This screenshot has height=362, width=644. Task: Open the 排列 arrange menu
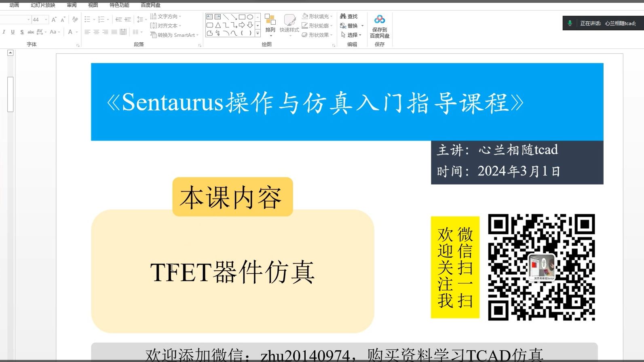click(270, 25)
